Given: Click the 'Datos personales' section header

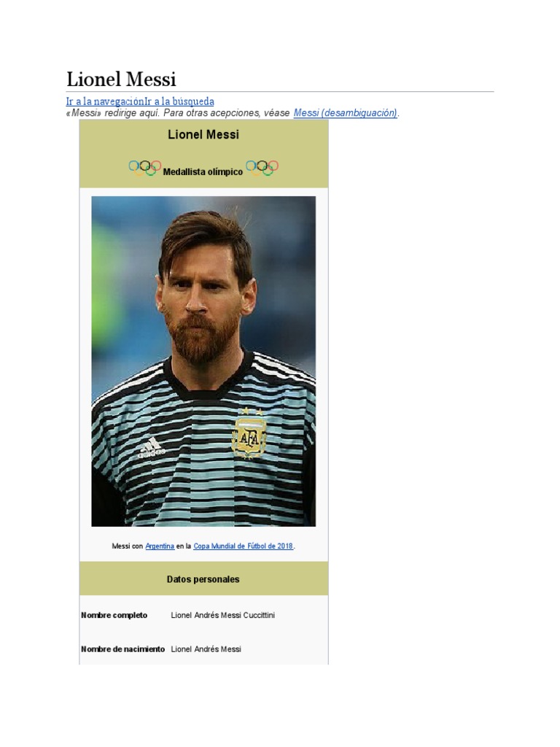Looking at the screenshot, I should pos(203,579).
